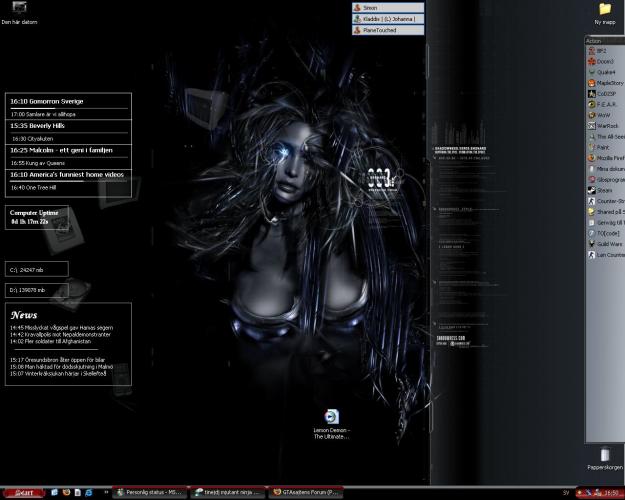Switch to the GTAsajtens Forum taskbar window
The width and height of the screenshot is (625, 500).
(x=301, y=493)
